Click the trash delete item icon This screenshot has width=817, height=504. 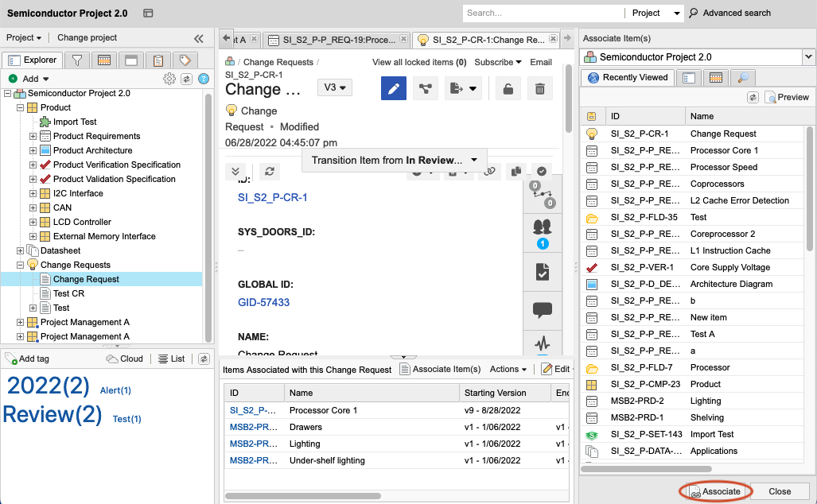point(539,88)
